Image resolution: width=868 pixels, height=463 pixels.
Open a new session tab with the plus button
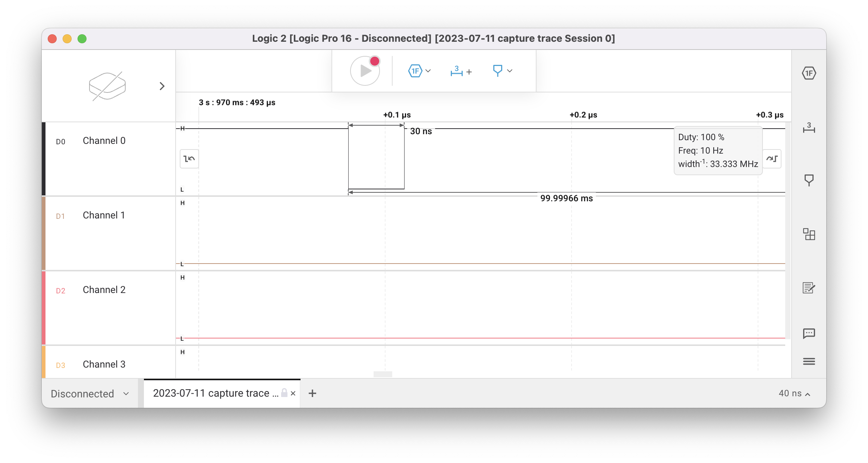pyautogui.click(x=313, y=393)
